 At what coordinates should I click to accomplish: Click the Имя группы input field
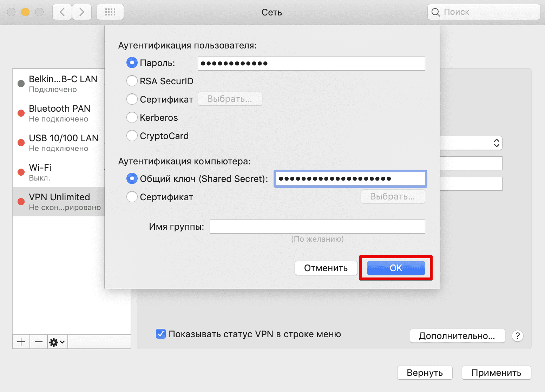317,227
